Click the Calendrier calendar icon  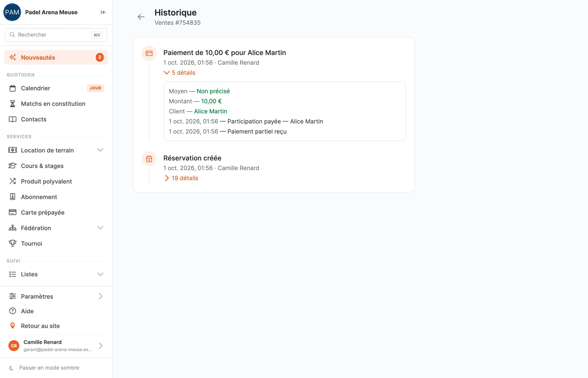point(13,88)
